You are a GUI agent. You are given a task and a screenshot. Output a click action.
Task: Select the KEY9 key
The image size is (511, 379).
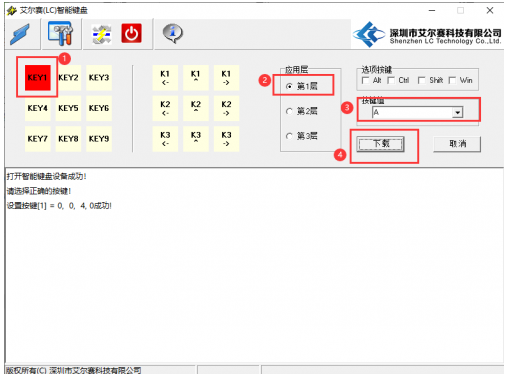point(99,139)
